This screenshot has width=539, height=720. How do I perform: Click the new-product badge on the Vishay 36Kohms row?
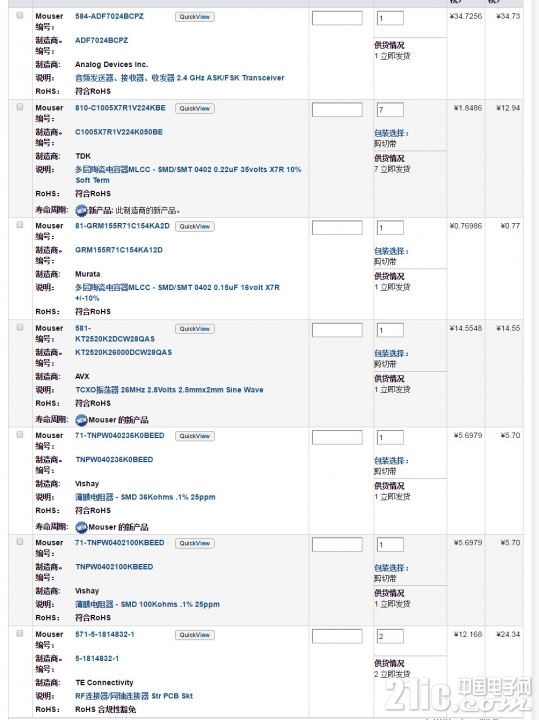[x=81, y=527]
